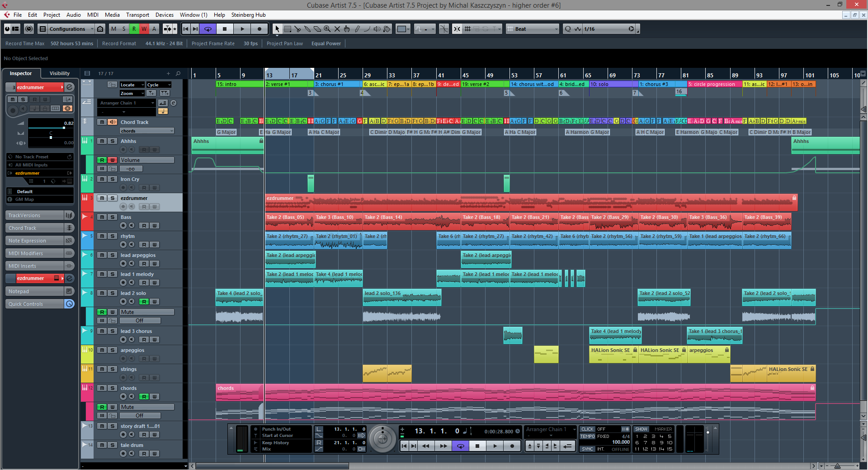Select the ezdrummer MIDI part in timeline
868x470 pixels.
[x=531, y=202]
